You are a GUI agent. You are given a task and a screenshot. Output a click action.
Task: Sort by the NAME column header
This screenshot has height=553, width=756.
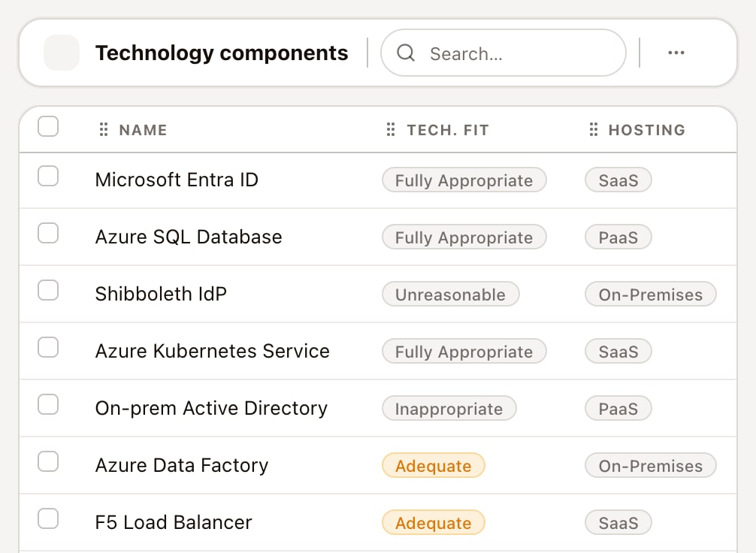pyautogui.click(x=143, y=130)
